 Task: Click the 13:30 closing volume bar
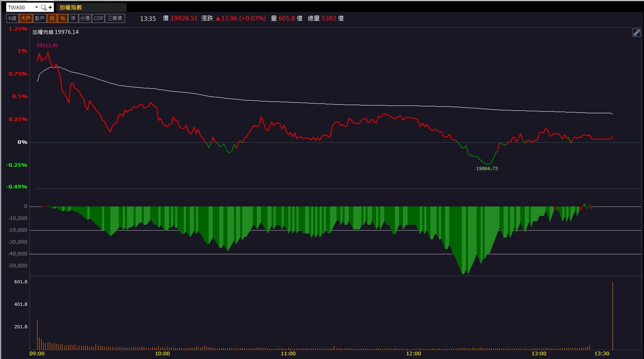pyautogui.click(x=613, y=315)
